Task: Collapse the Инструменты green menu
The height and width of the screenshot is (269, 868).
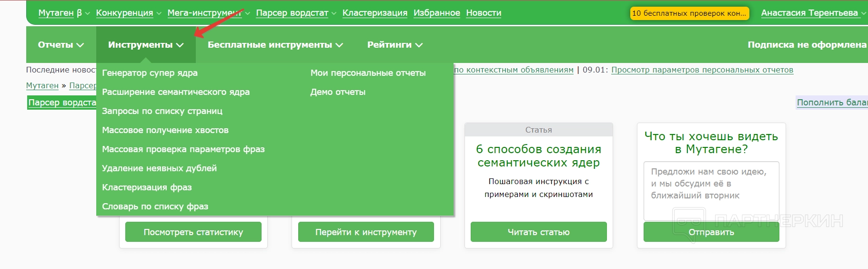Action: point(146,45)
